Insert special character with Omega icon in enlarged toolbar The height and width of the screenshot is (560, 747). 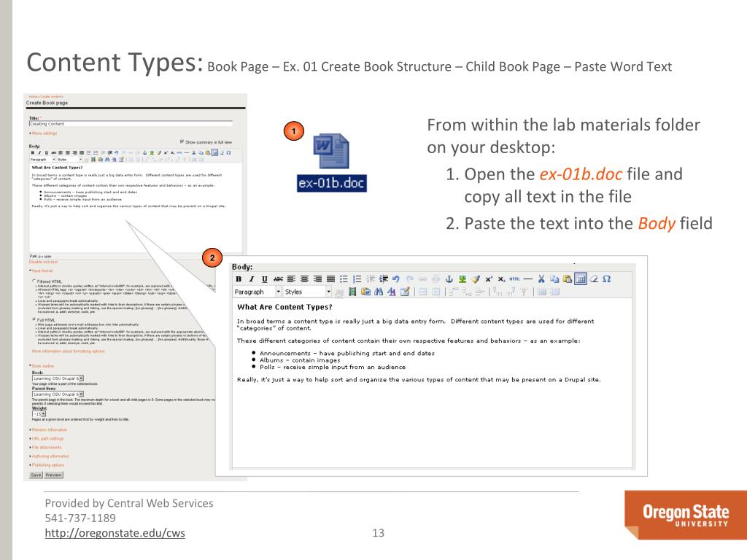[606, 279]
